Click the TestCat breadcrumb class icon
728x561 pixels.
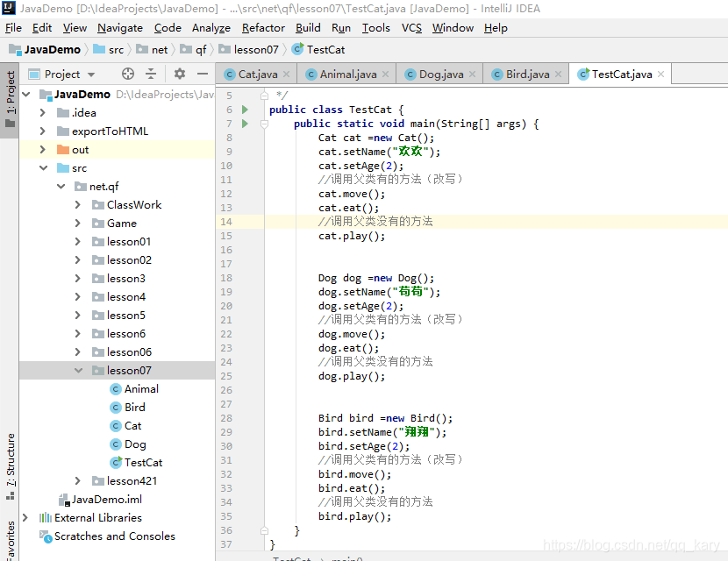pyautogui.click(x=297, y=49)
